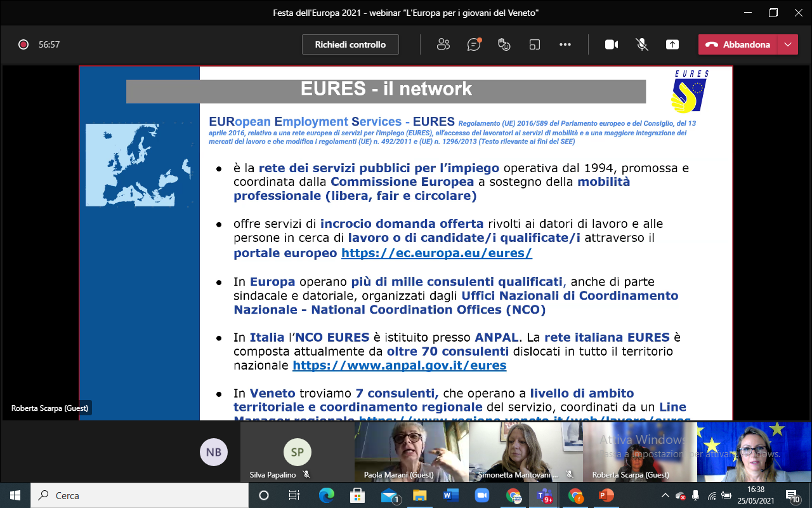
Task: Click the EURES logo on the slide
Action: coord(690,91)
